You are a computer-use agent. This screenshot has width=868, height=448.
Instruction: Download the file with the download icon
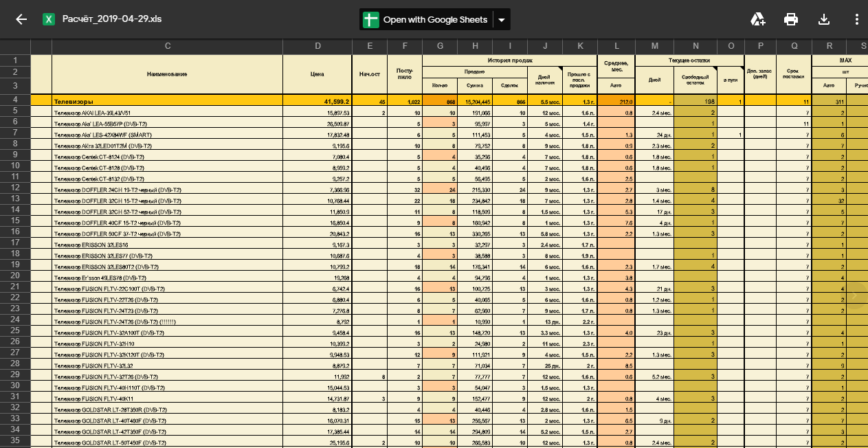pos(824,19)
